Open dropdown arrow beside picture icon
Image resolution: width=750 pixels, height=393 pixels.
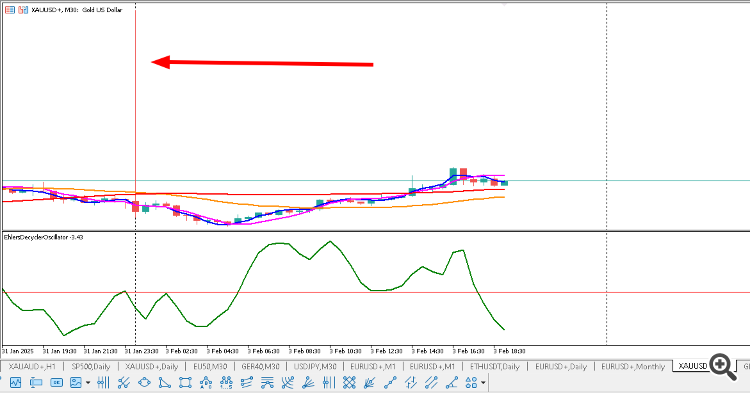tap(88, 382)
